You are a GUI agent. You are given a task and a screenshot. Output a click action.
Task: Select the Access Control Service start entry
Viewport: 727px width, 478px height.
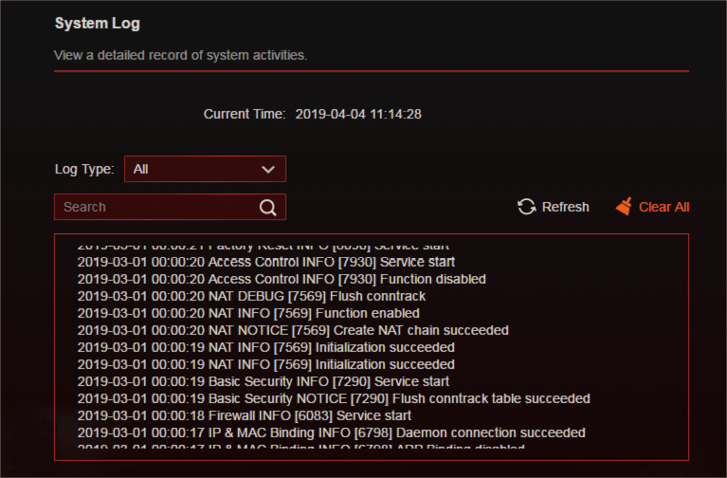[266, 262]
